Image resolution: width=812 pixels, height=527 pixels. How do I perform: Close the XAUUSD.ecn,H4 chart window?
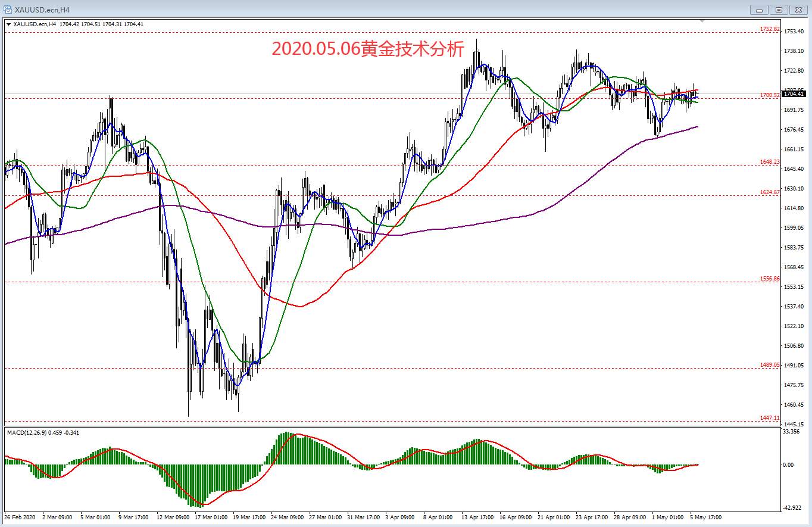(x=798, y=10)
